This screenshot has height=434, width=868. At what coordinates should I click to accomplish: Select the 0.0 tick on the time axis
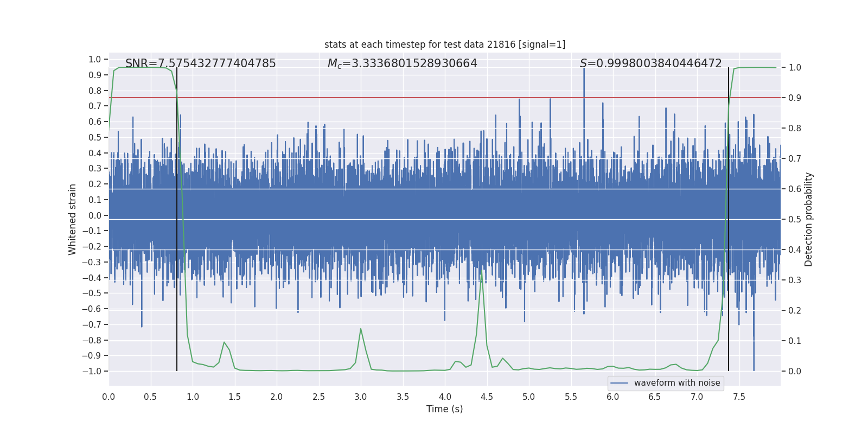pyautogui.click(x=108, y=397)
